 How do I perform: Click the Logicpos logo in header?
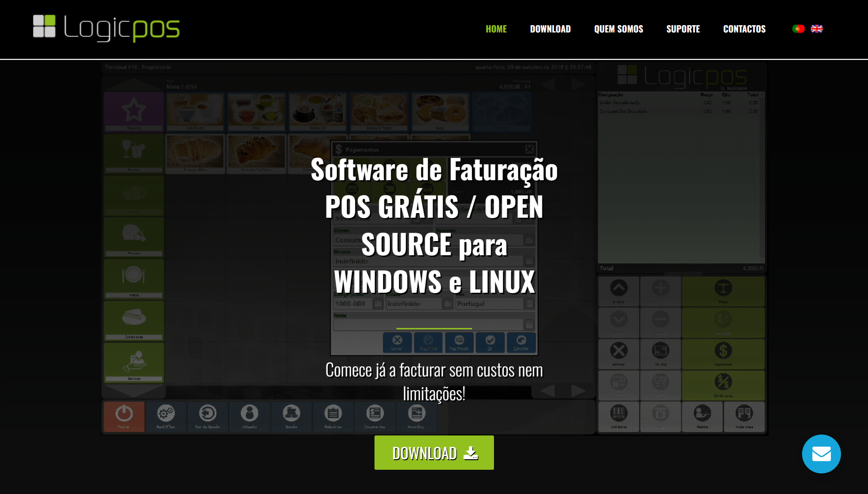tap(106, 28)
